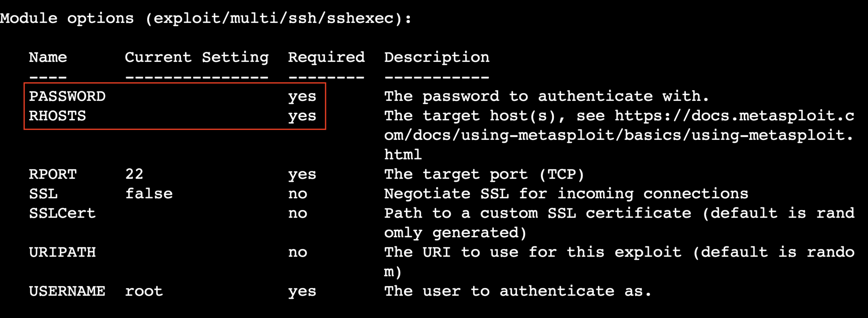Click the SSLCert option name
This screenshot has width=868, height=318.
tap(62, 213)
